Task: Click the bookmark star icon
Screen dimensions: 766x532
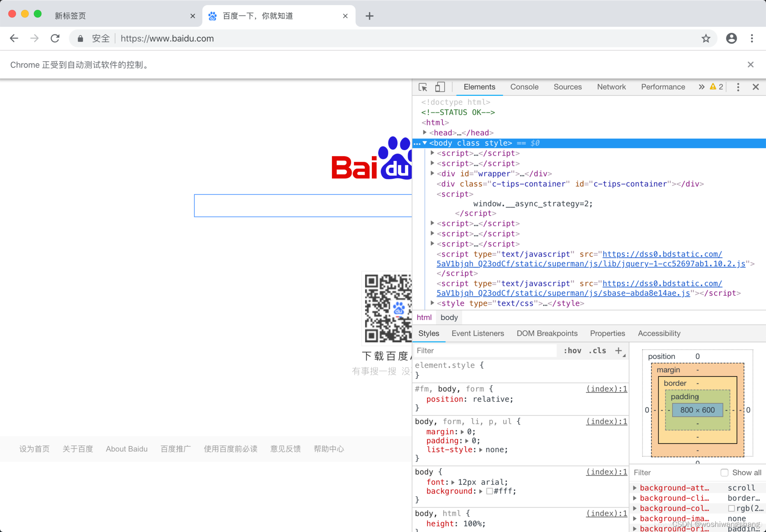Action: (706, 38)
